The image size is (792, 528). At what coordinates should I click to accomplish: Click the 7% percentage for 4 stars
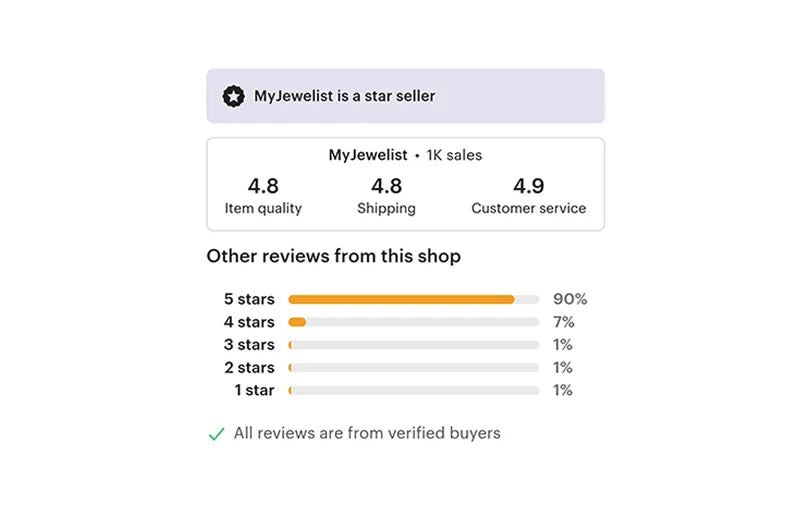point(563,322)
